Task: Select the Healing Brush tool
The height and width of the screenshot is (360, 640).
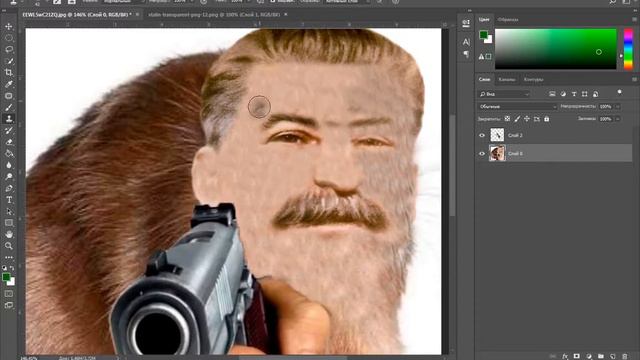Action: click(x=9, y=96)
